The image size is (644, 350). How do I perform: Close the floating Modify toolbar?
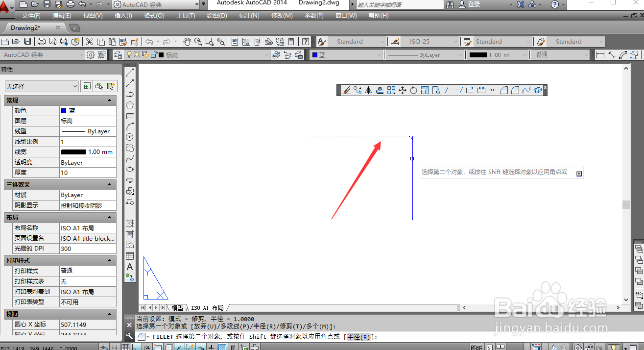point(545,88)
